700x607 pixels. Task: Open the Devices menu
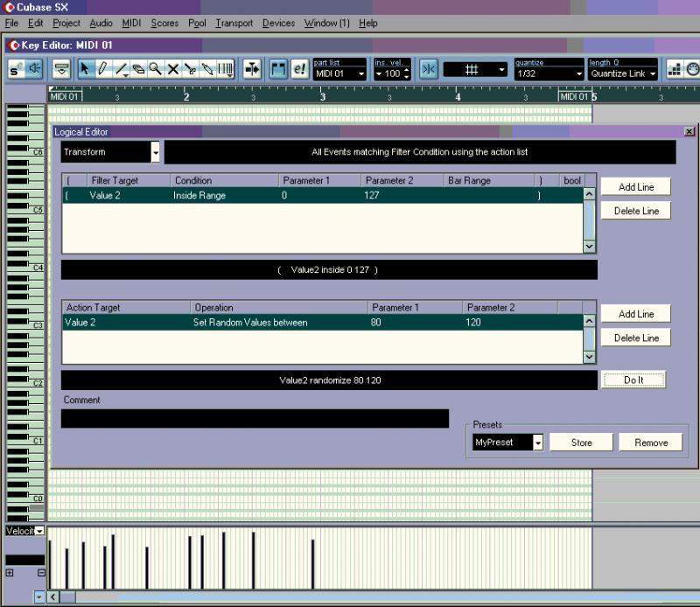(278, 24)
